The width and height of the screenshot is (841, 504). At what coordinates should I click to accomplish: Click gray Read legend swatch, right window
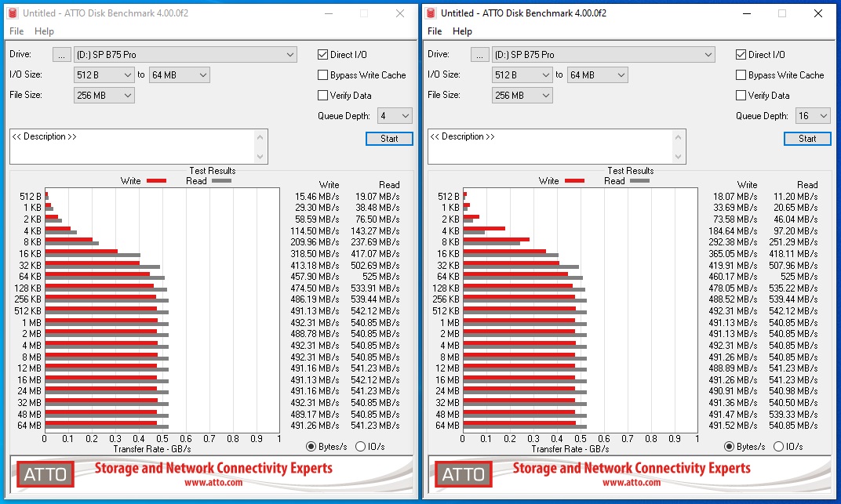pyautogui.click(x=639, y=181)
